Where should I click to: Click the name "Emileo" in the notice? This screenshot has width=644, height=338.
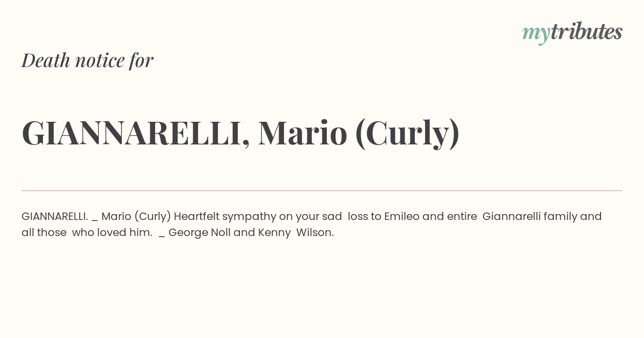pos(402,216)
